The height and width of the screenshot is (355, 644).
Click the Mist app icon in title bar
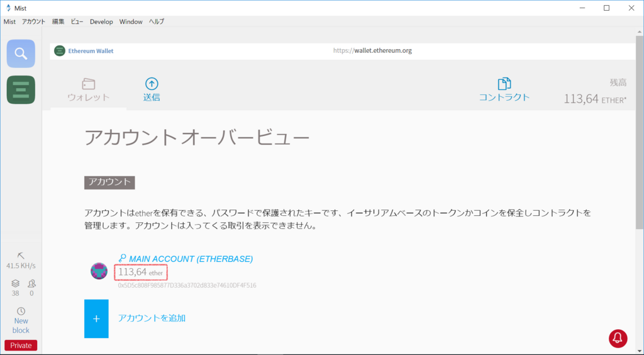(x=8, y=8)
